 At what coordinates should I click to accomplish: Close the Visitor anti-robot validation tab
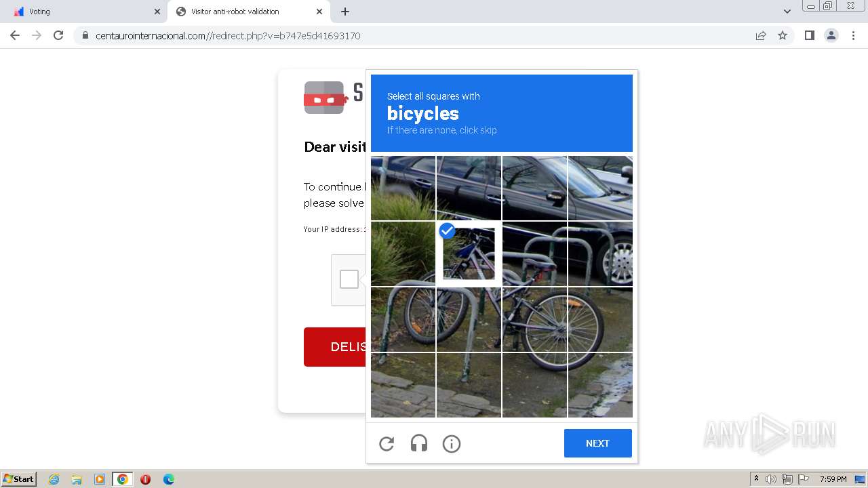point(319,12)
